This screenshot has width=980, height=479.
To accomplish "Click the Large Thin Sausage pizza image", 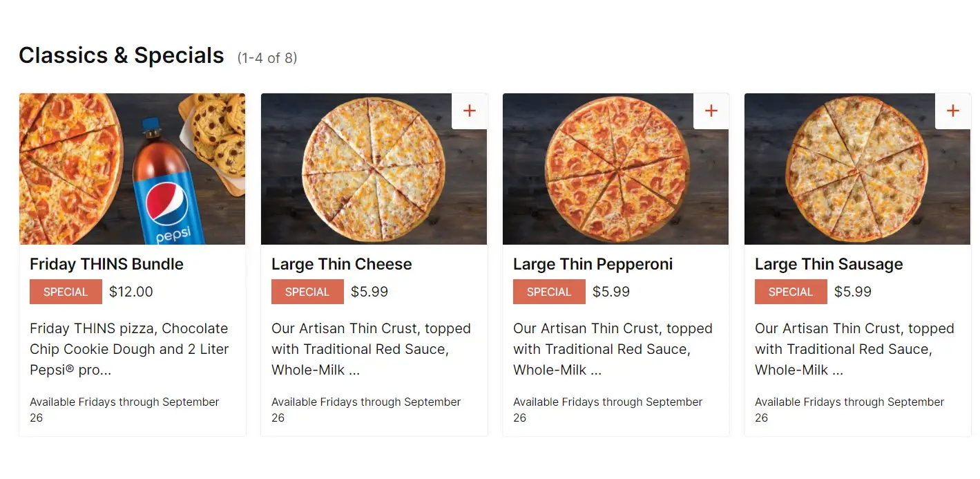I will coord(856,169).
